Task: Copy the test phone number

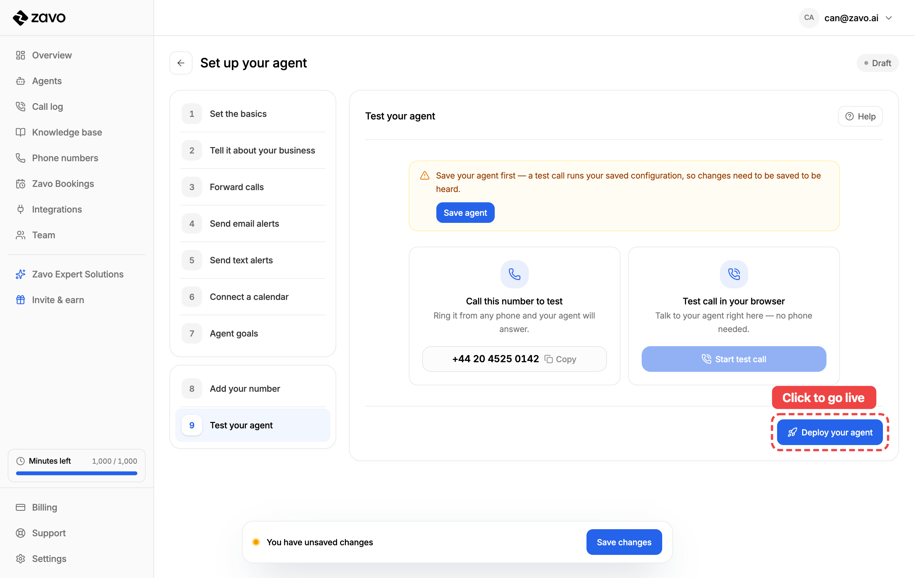Action: click(560, 359)
